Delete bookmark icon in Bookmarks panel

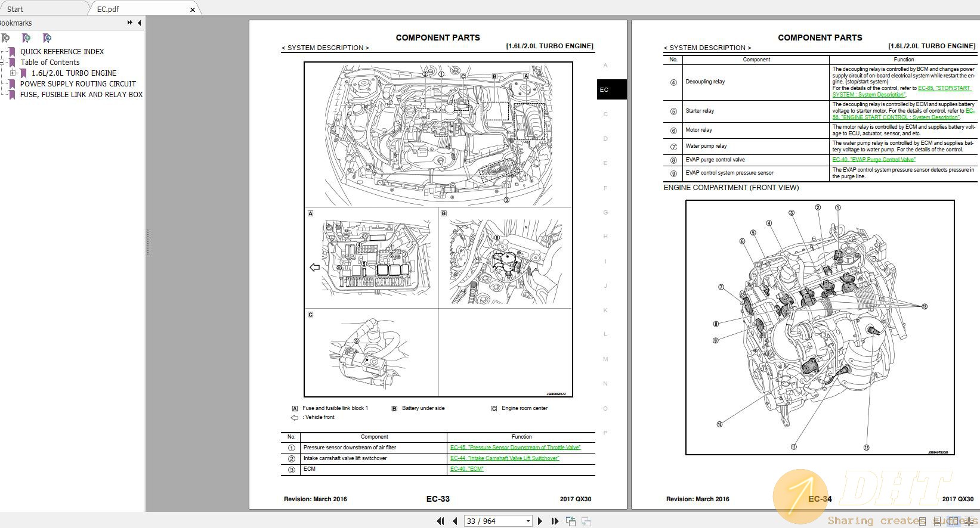[x=5, y=38]
